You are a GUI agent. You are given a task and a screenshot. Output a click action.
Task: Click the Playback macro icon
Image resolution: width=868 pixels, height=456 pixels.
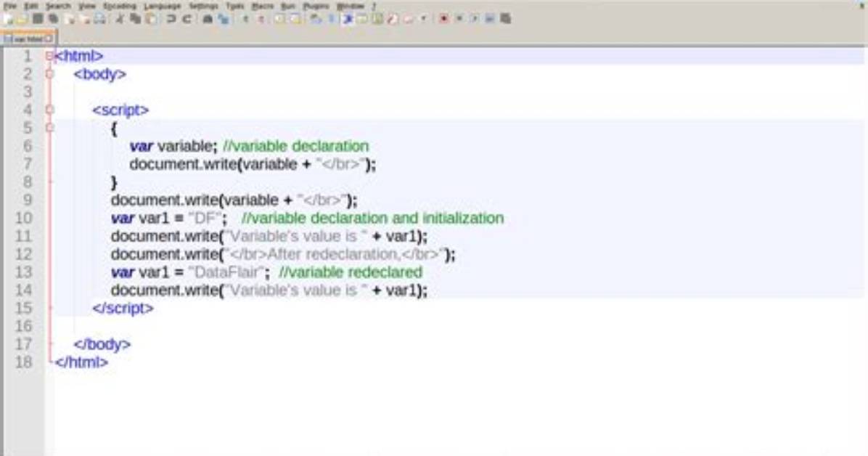coord(475,19)
